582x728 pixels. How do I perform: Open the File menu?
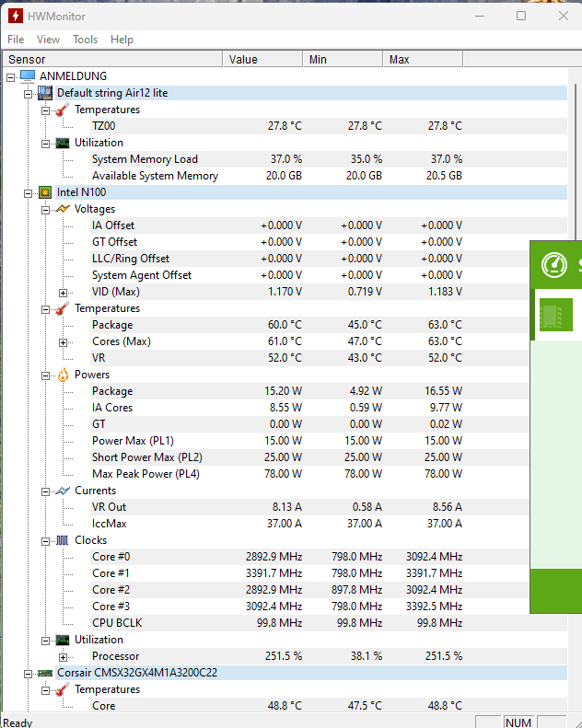(16, 40)
